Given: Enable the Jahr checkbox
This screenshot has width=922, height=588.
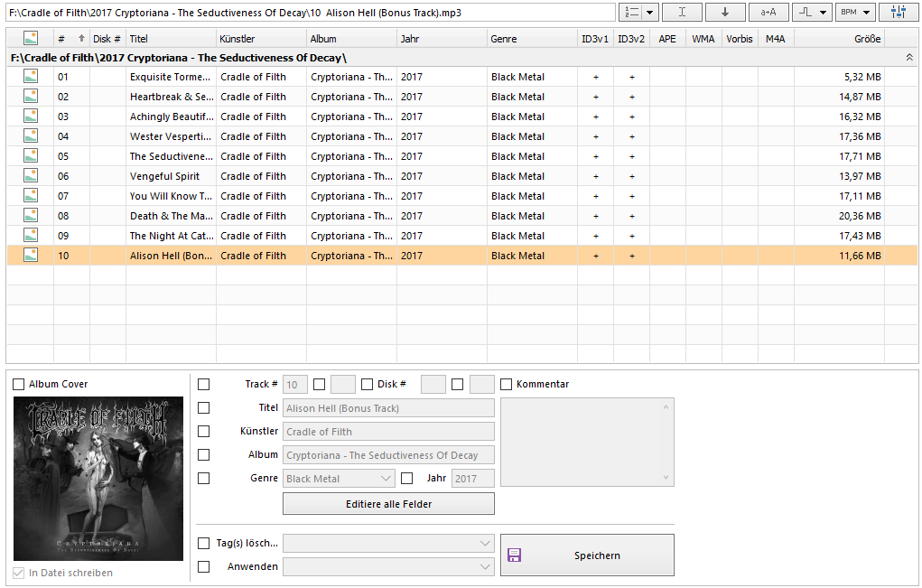Looking at the screenshot, I should pos(407,478).
